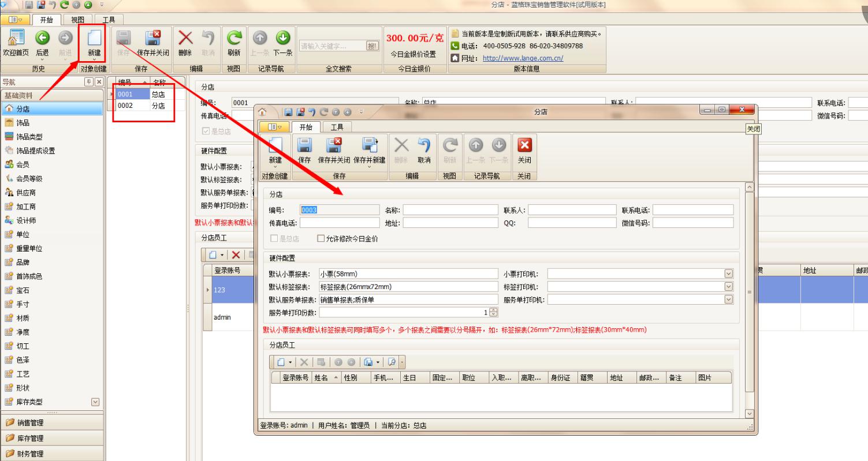Click export icon in dialog 分店员工 toolbar
The height and width of the screenshot is (461, 868).
coord(368,362)
